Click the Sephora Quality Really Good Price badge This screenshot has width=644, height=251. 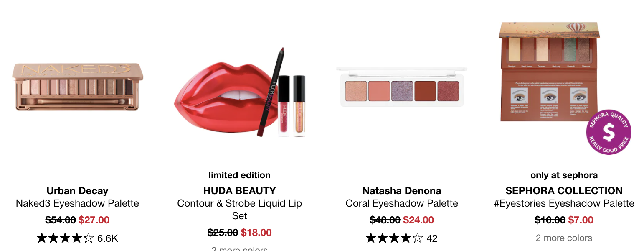coord(609,132)
